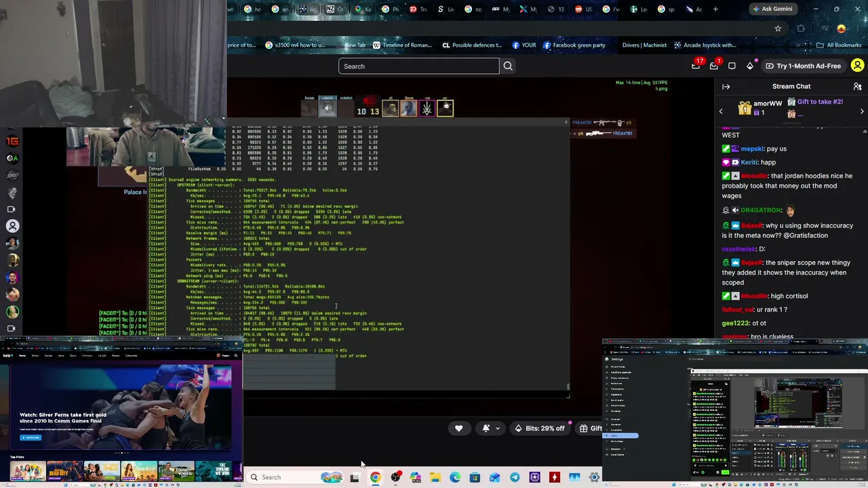The image size is (868, 488).
Task: Open Outlook from the taskbar
Action: coord(495,477)
